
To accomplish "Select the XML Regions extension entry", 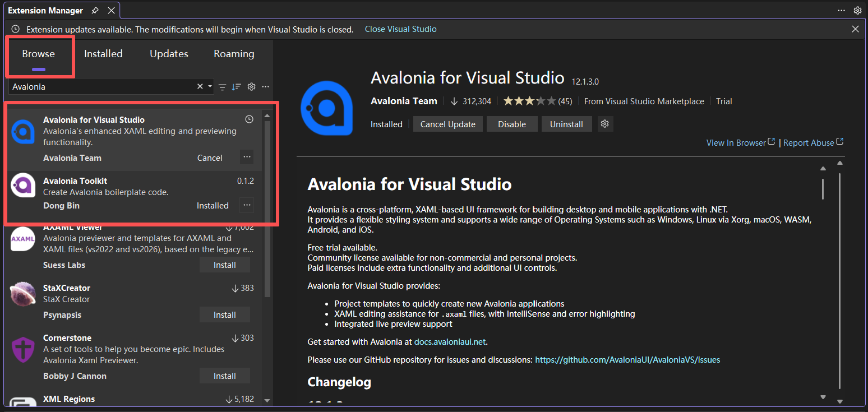I will [x=133, y=399].
